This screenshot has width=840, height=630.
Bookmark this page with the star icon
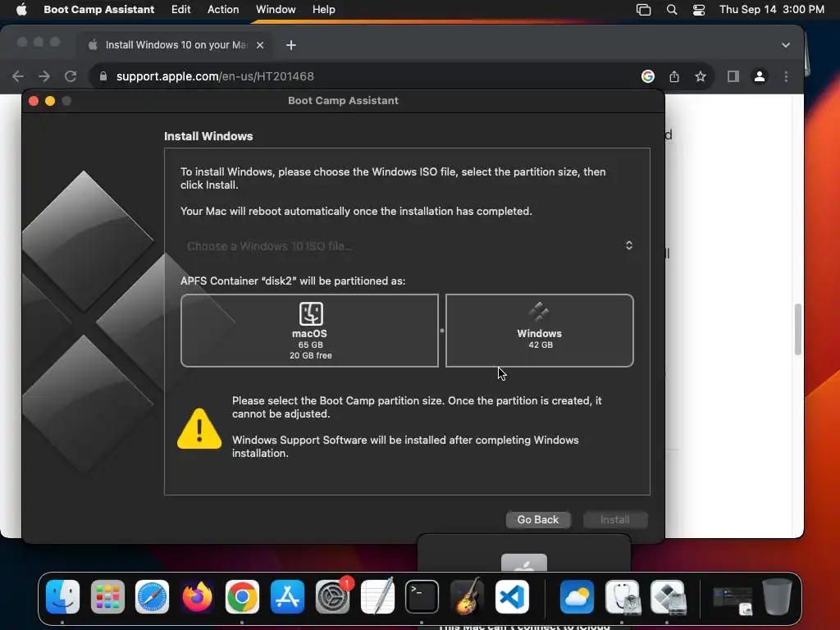(x=701, y=76)
